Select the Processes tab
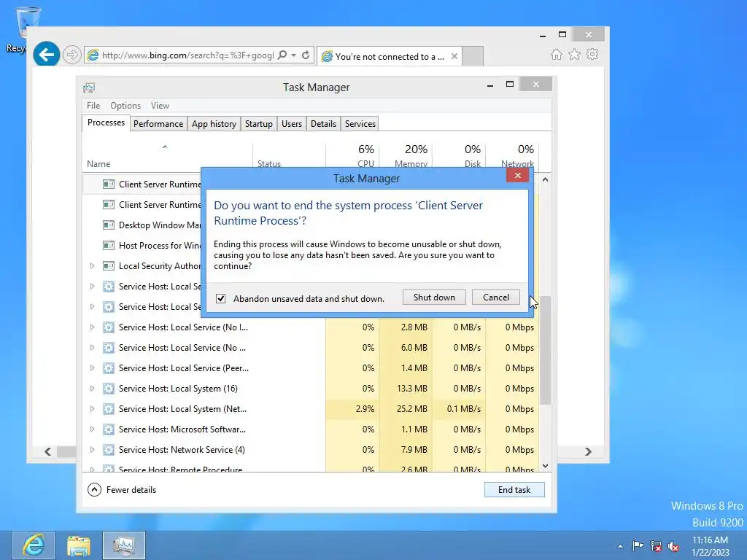The width and height of the screenshot is (747, 560). tap(106, 122)
